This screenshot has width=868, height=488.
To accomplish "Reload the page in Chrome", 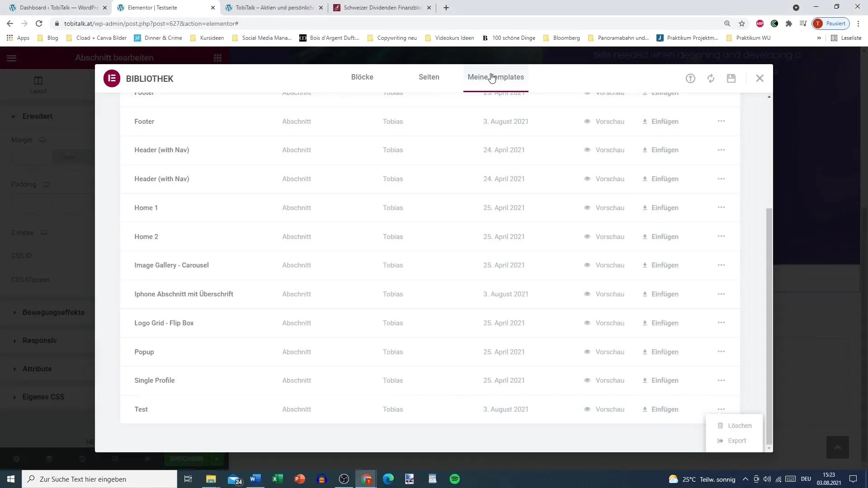I will (39, 23).
